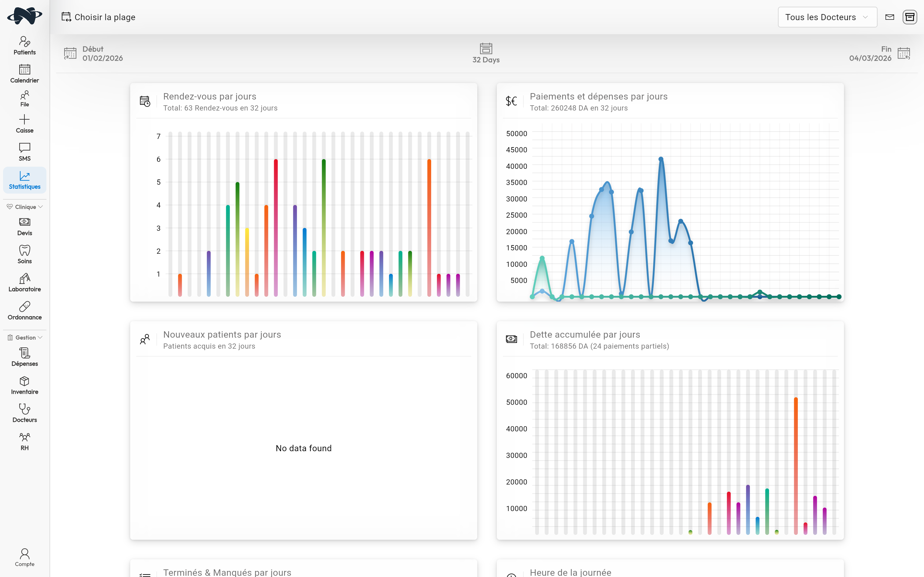Open the Soins tooth icon
Viewport: 924px width, 577px height.
click(x=24, y=254)
